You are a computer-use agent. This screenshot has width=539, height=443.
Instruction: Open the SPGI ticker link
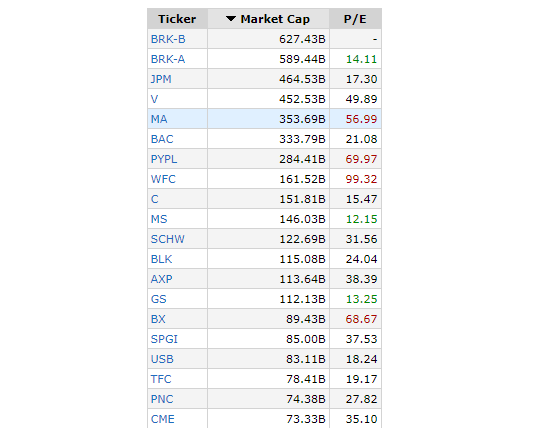(x=164, y=339)
